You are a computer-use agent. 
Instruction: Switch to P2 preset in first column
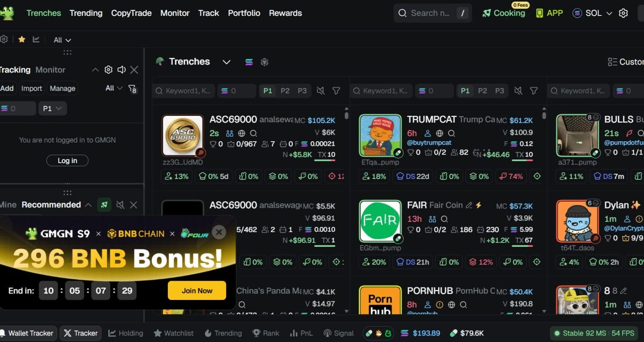point(285,91)
